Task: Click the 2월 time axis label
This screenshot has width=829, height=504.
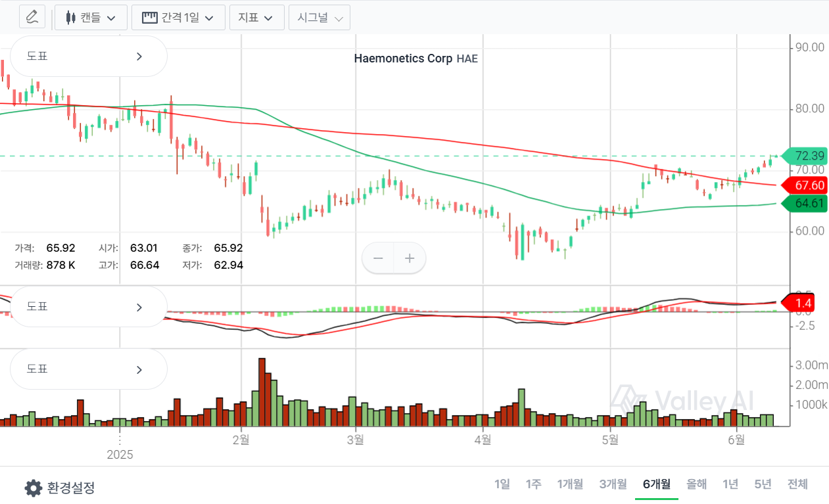Action: pos(242,440)
